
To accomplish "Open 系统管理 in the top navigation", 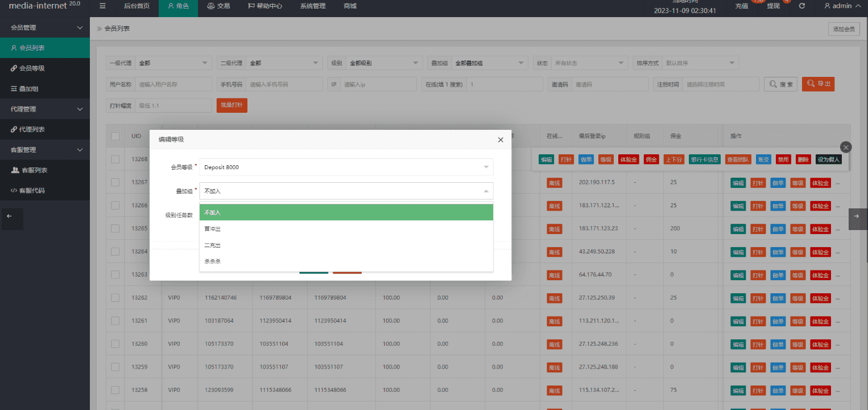I will pyautogui.click(x=313, y=6).
